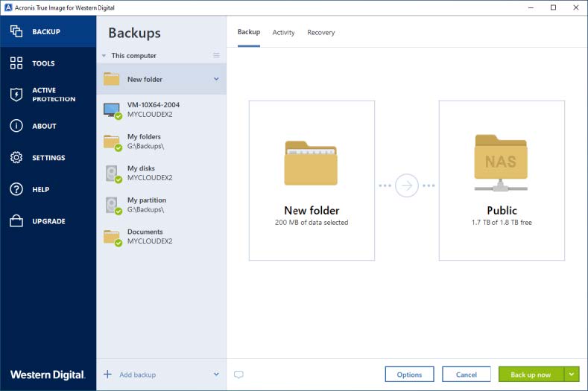Select the Public destination box
The height and width of the screenshot is (391, 588).
pos(502,180)
